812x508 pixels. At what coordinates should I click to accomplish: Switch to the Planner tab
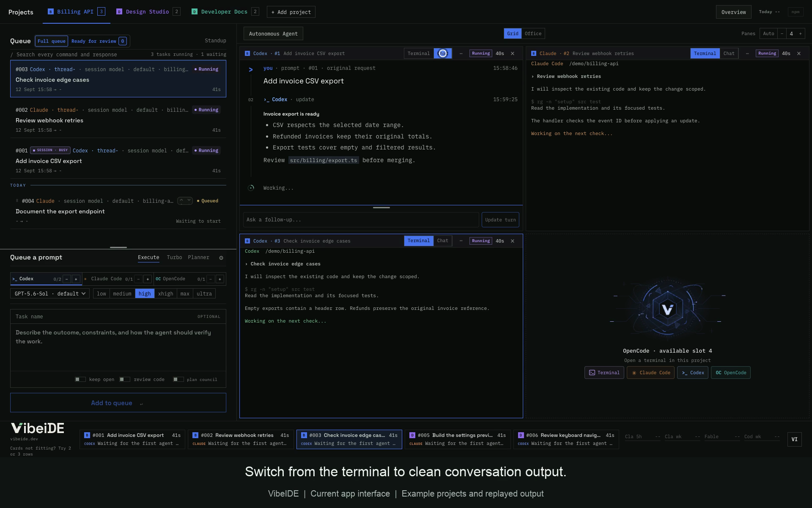pyautogui.click(x=198, y=257)
